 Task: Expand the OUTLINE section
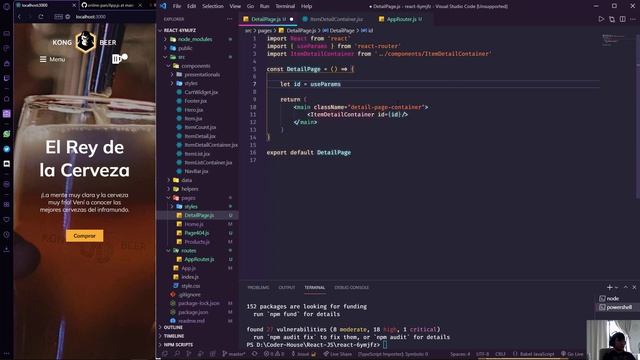click(173, 327)
